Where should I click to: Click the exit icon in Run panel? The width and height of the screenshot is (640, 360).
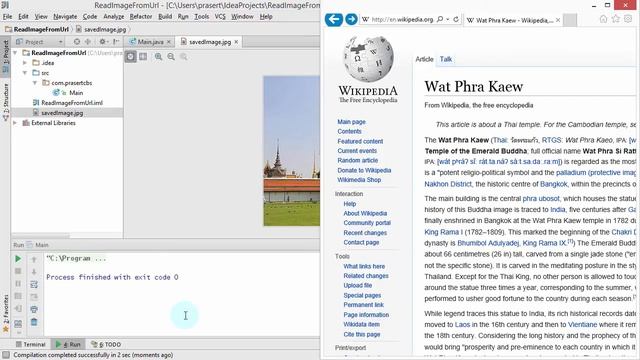pyautogui.click(x=18, y=309)
